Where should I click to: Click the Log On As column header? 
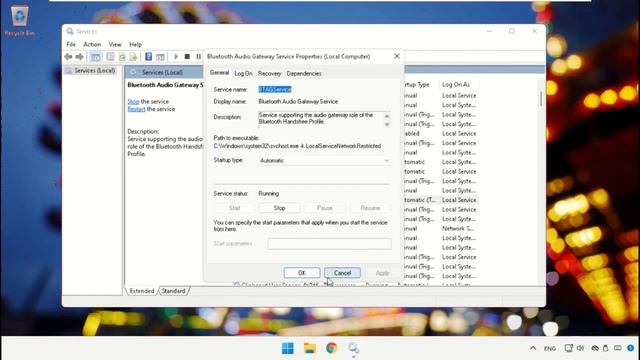(456, 84)
